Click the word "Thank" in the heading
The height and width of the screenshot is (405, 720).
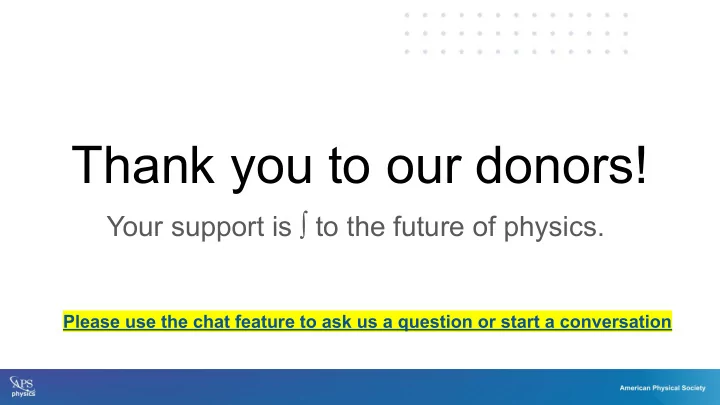click(x=143, y=164)
